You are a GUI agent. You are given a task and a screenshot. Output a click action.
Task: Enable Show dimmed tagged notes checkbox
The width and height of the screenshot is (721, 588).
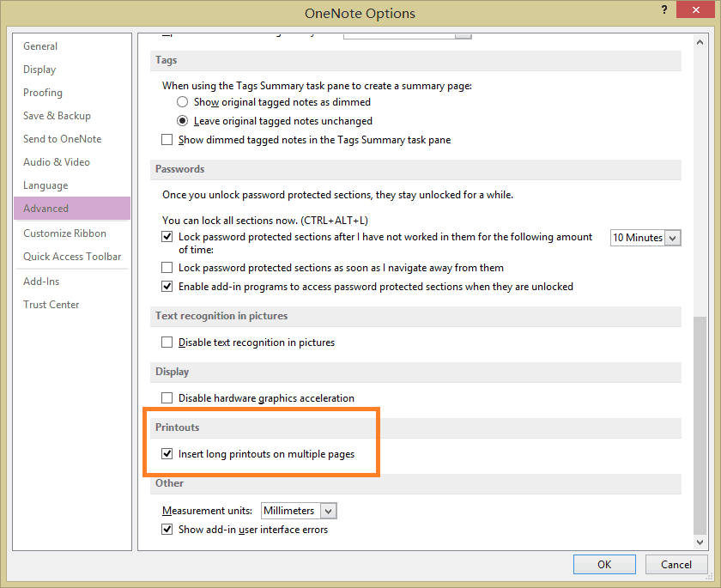click(x=167, y=139)
